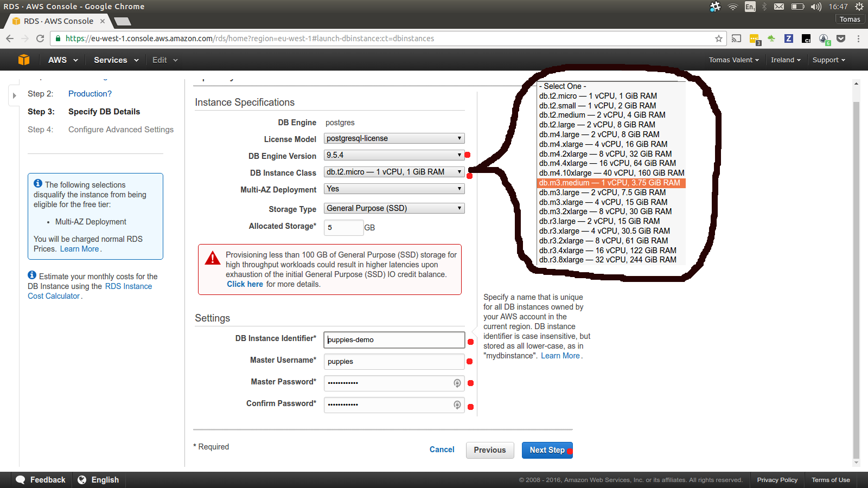Open the Chrome three-dot menu
This screenshot has width=868, height=488.
pyautogui.click(x=858, y=38)
